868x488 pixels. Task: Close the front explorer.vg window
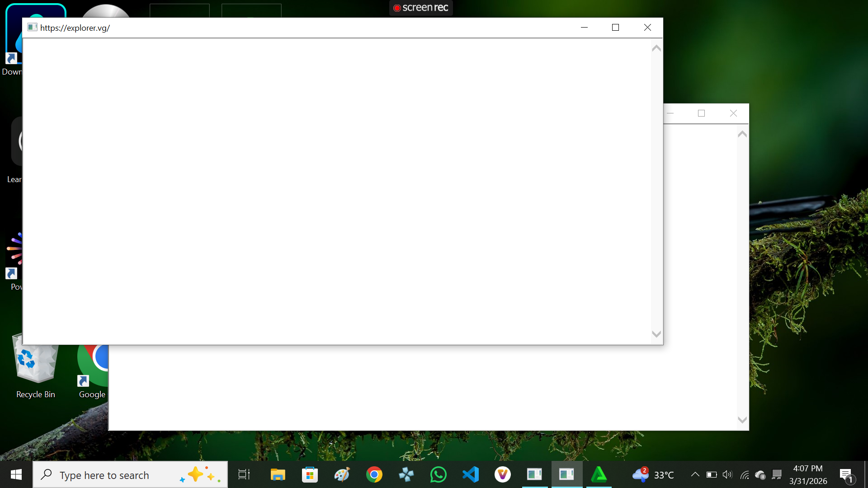(647, 28)
